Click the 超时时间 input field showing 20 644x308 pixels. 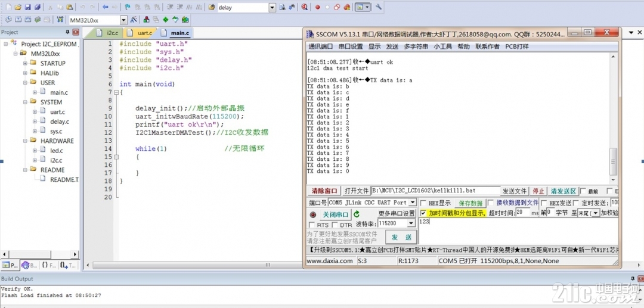[522, 213]
